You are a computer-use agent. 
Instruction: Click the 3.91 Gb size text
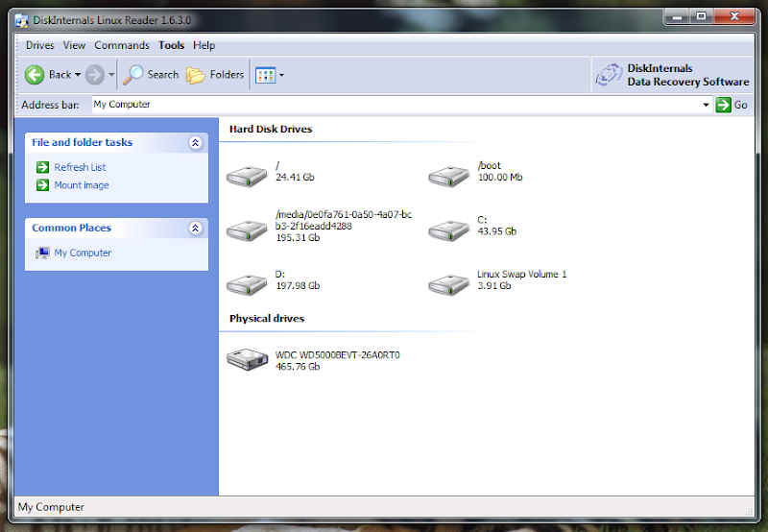pyautogui.click(x=494, y=285)
